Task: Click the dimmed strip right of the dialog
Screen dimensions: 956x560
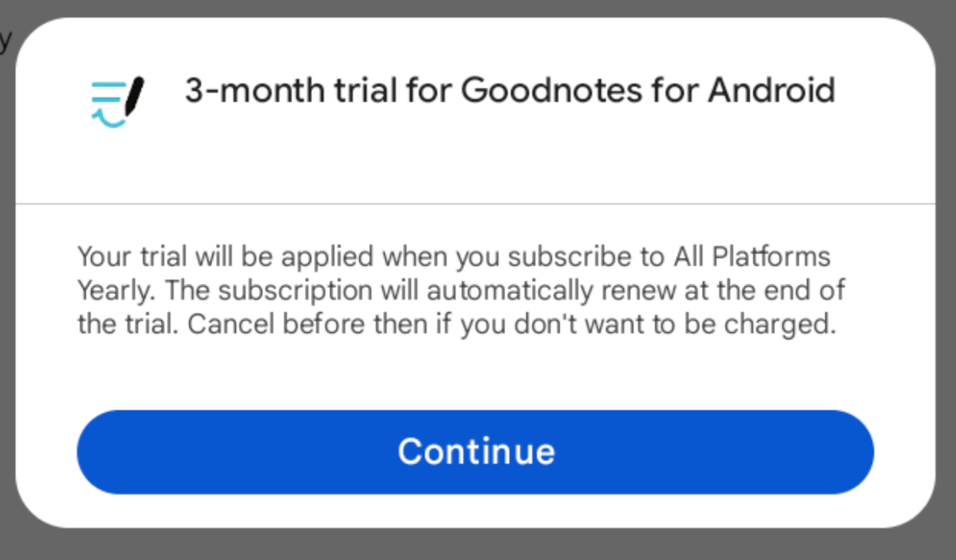Action: click(x=947, y=277)
